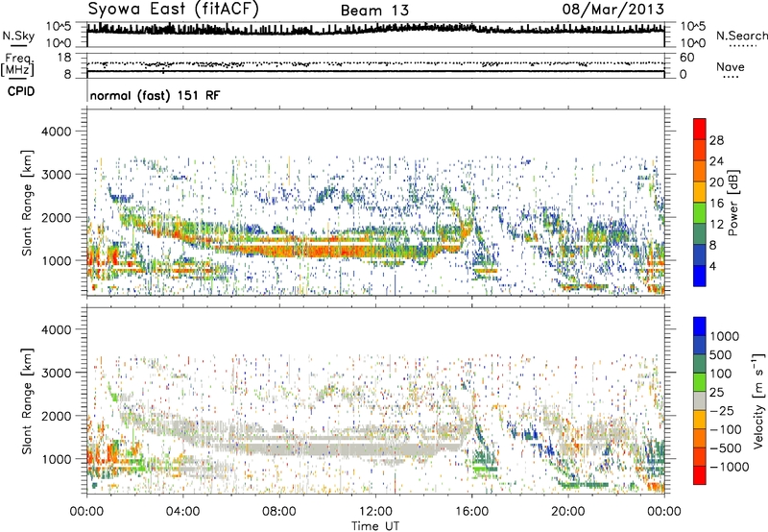Select 'normal (fast) 151 RF' mode text

(156, 95)
